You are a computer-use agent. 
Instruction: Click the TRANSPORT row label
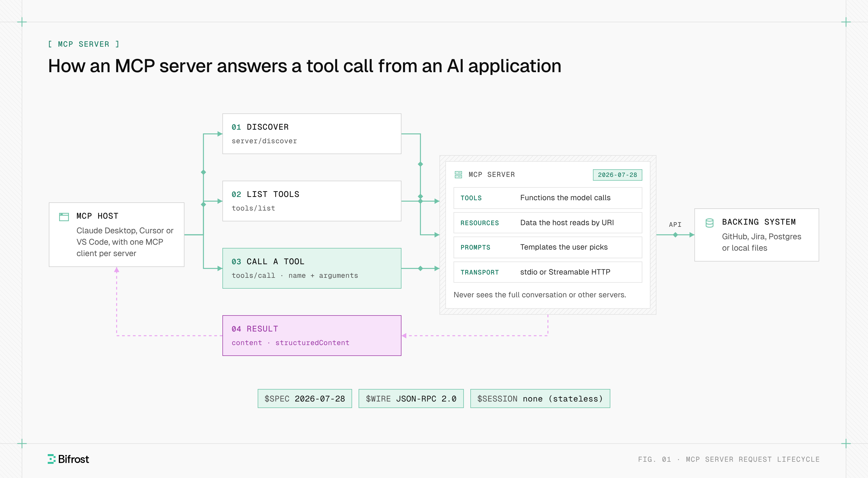[x=480, y=272]
